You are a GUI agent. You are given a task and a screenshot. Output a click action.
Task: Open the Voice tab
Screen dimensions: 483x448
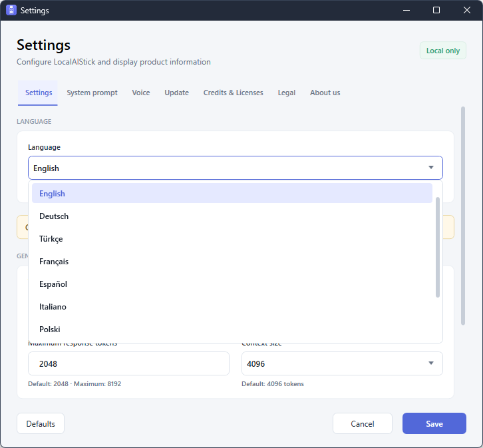pos(141,93)
